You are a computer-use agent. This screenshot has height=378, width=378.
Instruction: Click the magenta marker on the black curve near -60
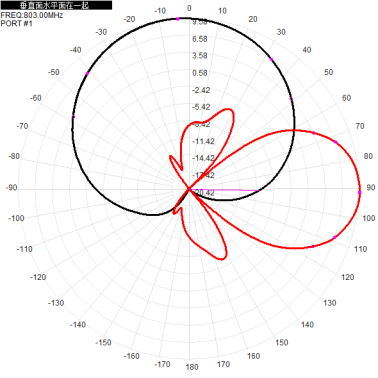coord(73,117)
